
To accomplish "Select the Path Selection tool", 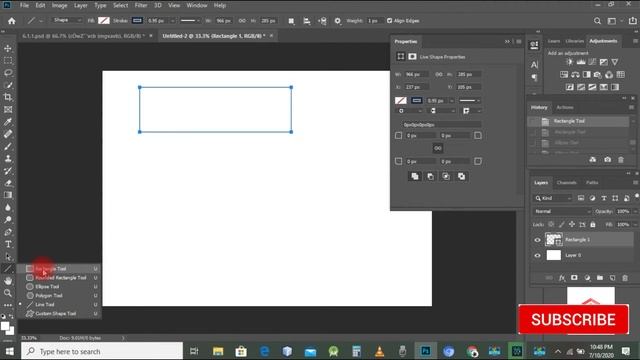I will click(8, 256).
